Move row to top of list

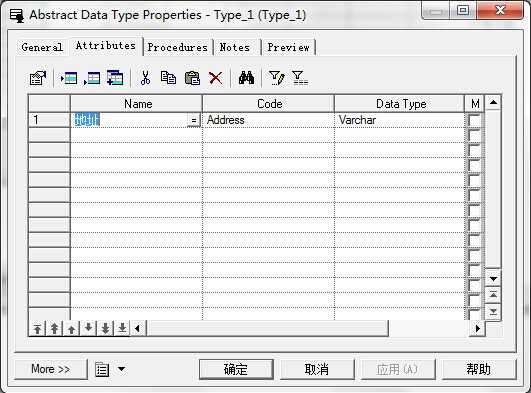click(x=37, y=328)
